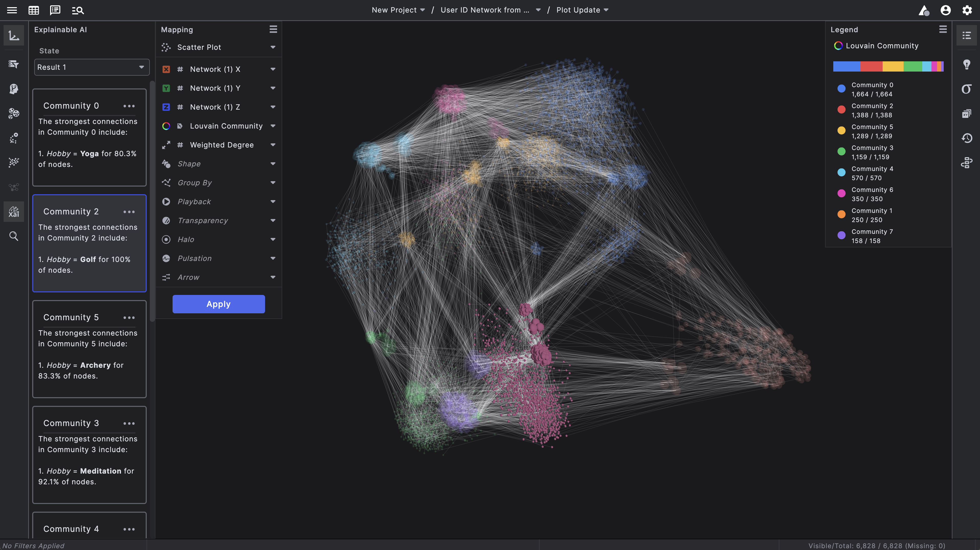
Task: Click the Louvain Community legend title
Action: [882, 46]
